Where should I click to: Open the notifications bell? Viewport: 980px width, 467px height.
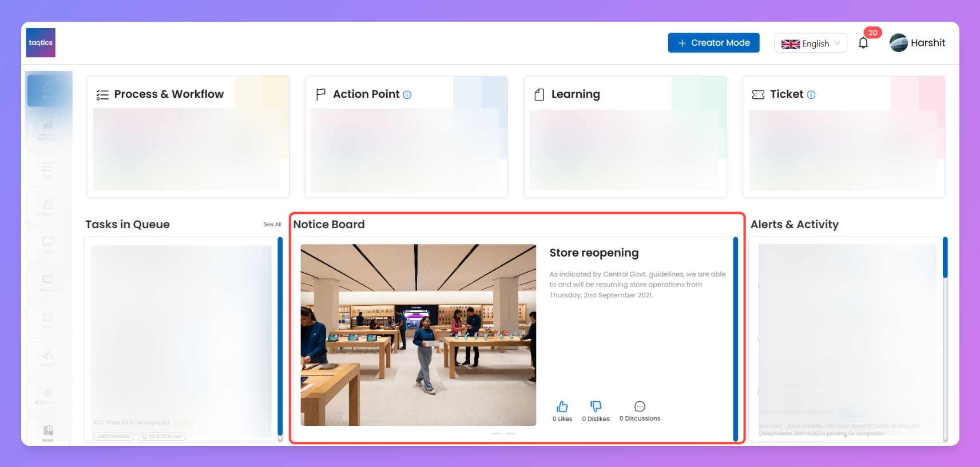pos(863,43)
